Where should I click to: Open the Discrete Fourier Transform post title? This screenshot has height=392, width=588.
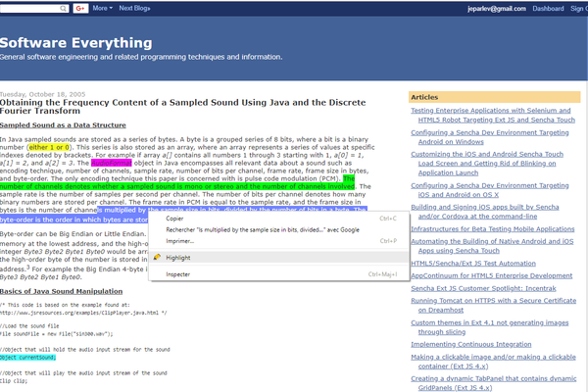click(x=196, y=107)
